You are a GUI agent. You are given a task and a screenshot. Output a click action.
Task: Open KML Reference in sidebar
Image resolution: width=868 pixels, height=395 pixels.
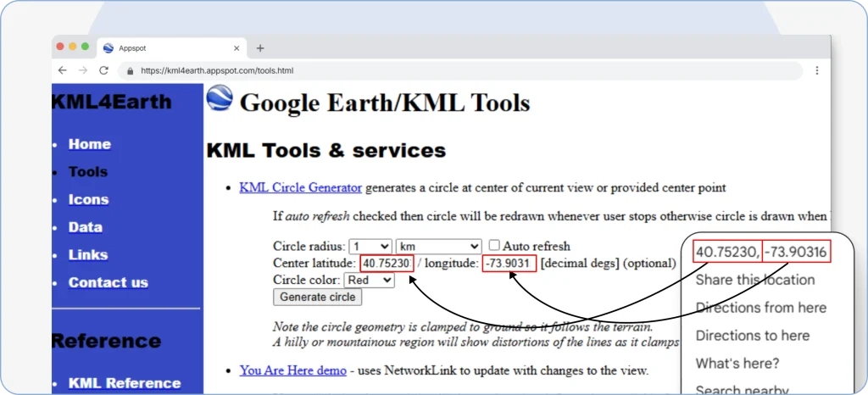point(125,383)
